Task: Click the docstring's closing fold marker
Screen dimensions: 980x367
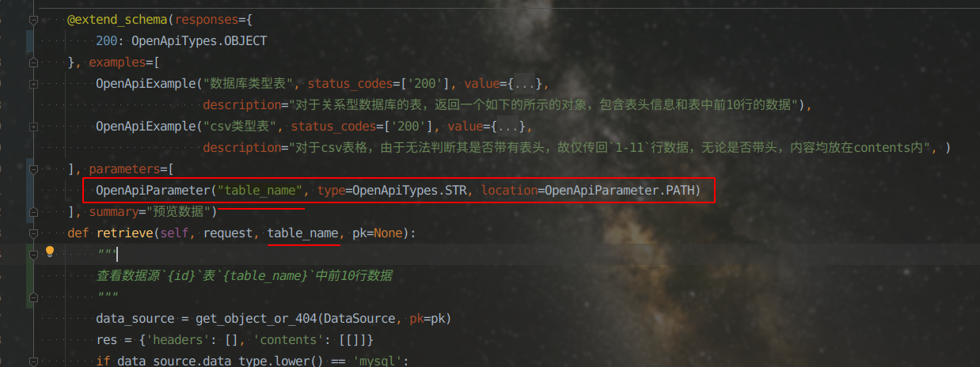Action: pos(32,297)
